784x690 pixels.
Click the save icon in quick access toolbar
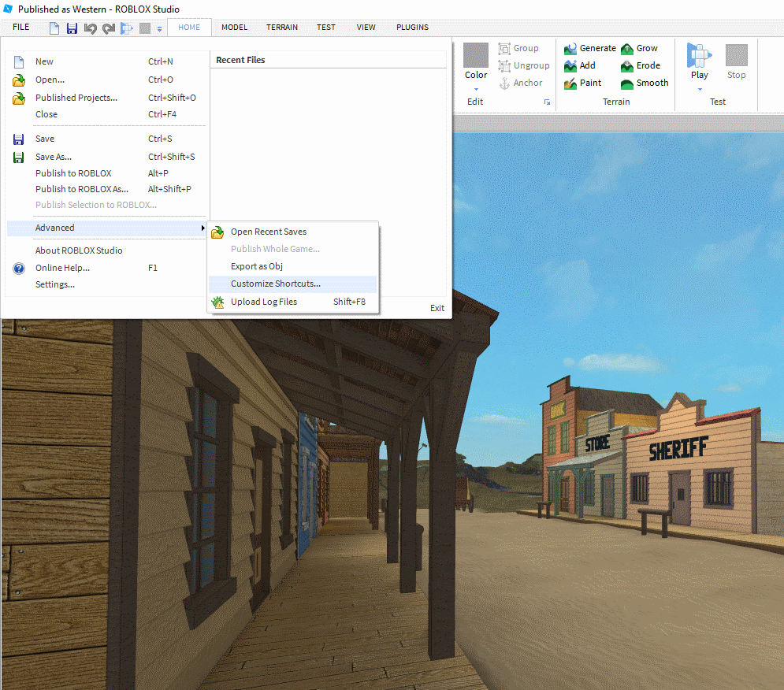pyautogui.click(x=72, y=28)
